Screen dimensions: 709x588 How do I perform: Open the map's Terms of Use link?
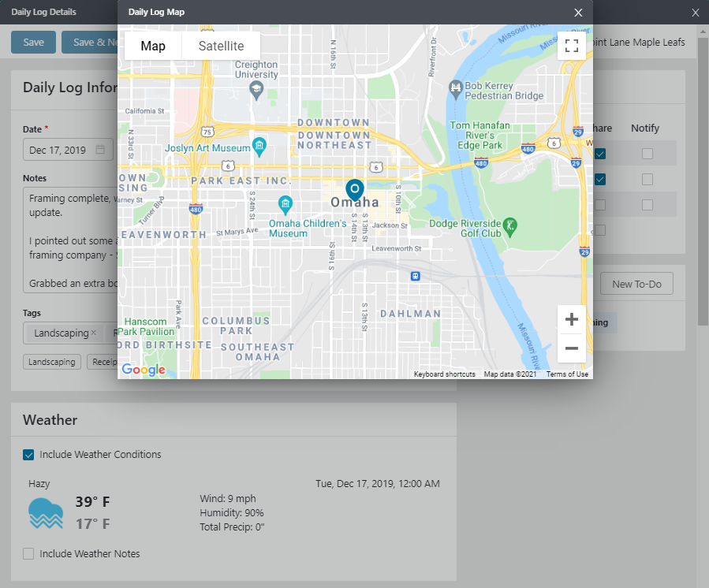pos(567,374)
